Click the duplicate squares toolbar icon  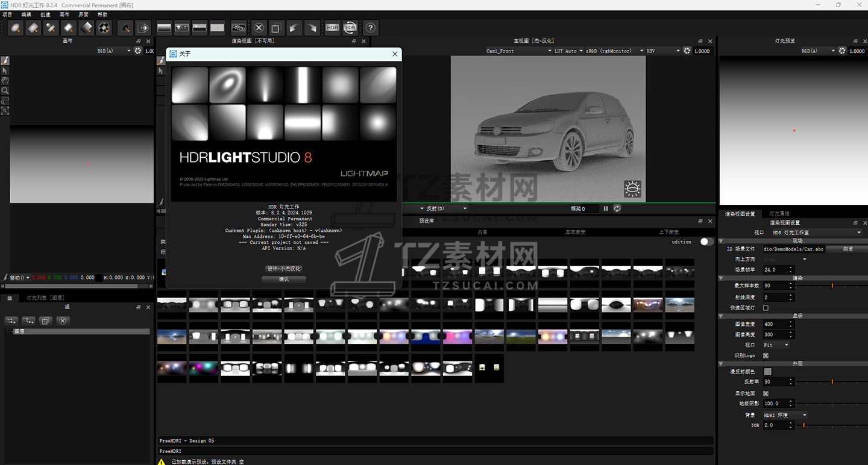pos(276,28)
